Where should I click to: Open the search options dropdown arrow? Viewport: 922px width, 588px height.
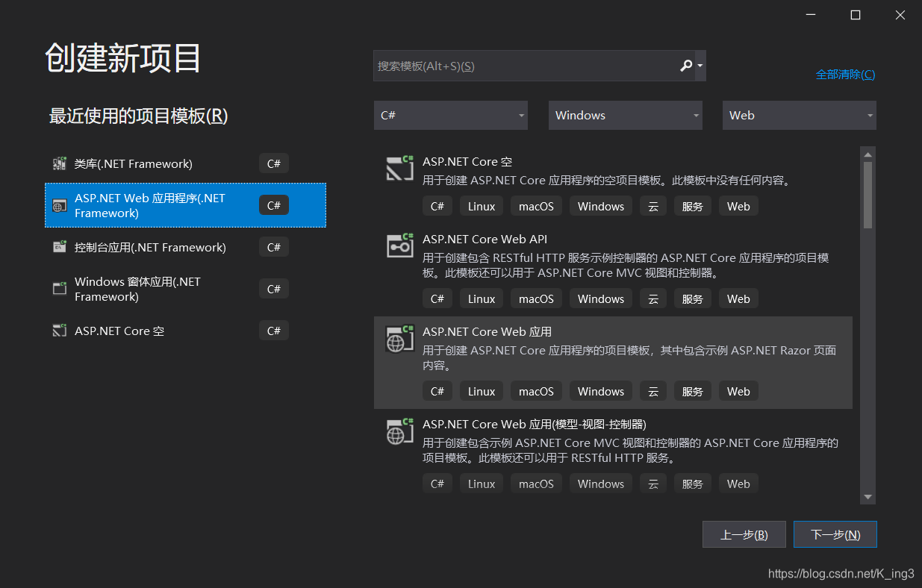tap(700, 66)
